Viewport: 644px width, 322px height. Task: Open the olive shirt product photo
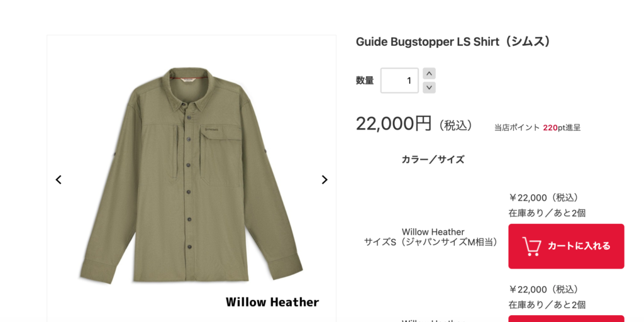point(191,175)
